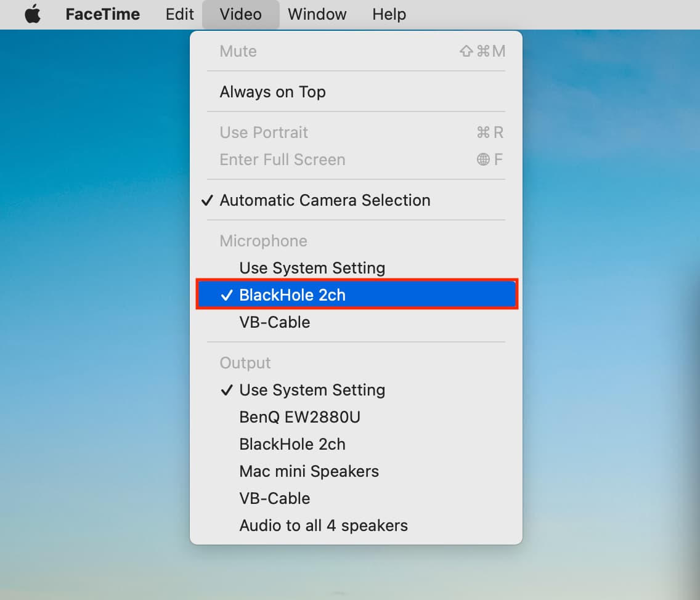The width and height of the screenshot is (700, 600).
Task: Select Audio to all 4 speakers
Action: [x=356, y=525]
